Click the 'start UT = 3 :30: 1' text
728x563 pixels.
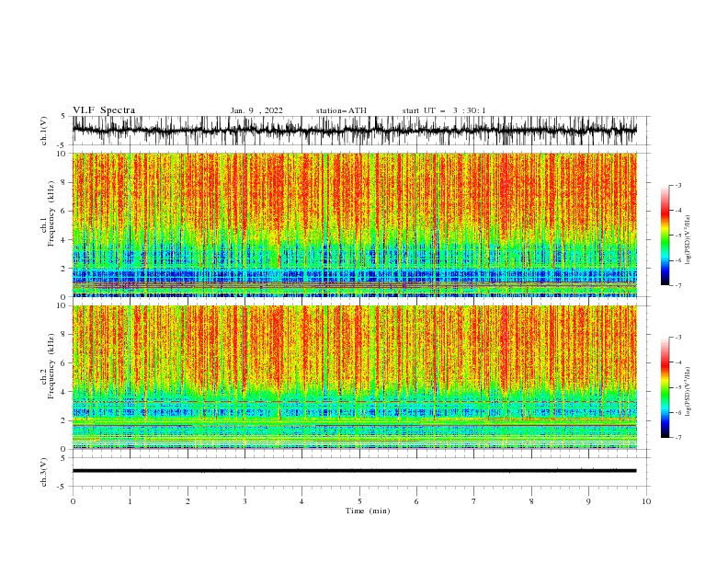[444, 110]
